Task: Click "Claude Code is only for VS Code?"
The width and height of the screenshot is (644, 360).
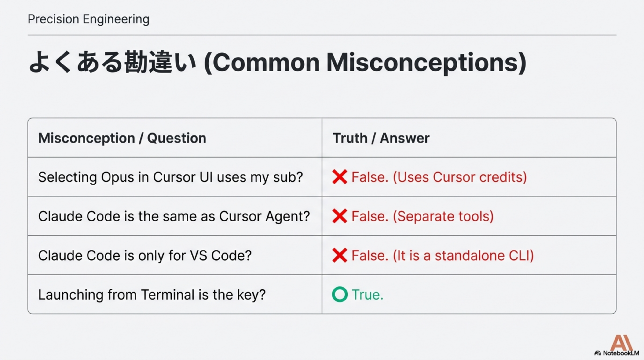Action: pos(145,255)
